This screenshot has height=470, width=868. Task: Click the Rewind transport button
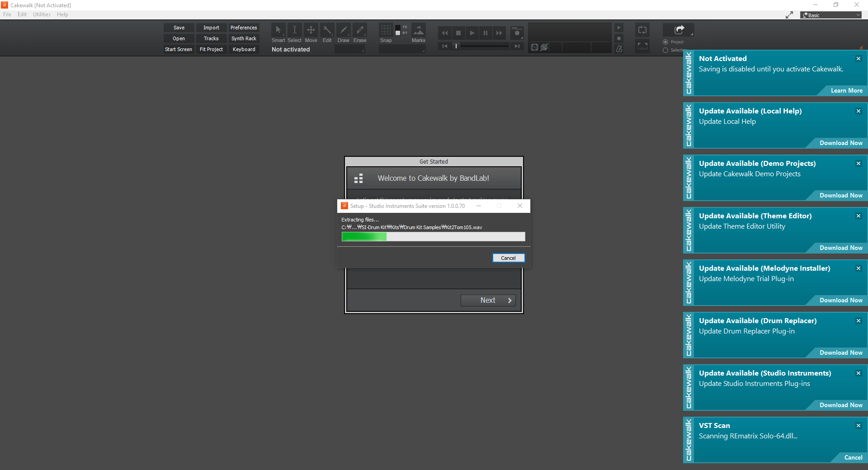[x=445, y=33]
